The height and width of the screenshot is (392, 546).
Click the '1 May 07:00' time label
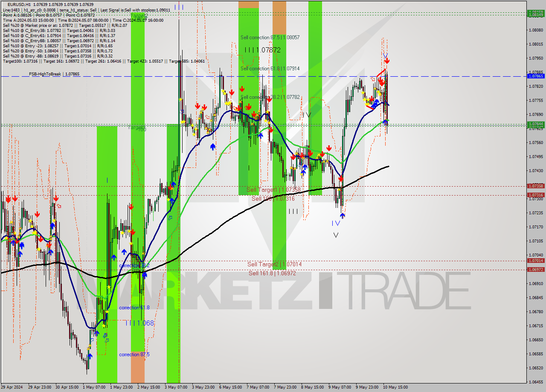coord(94,387)
